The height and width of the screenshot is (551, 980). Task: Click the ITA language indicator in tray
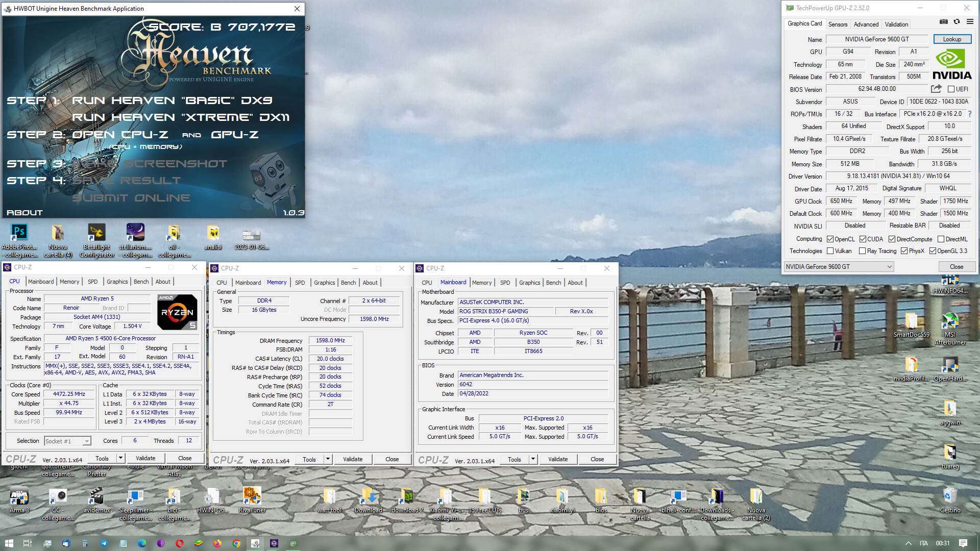(x=924, y=543)
